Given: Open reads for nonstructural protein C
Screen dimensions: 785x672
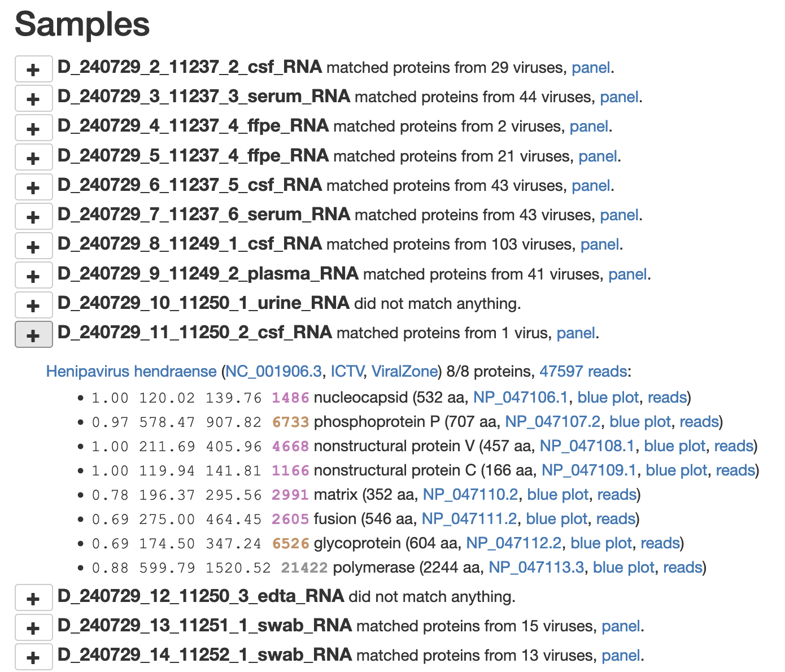Looking at the screenshot, I should (735, 470).
